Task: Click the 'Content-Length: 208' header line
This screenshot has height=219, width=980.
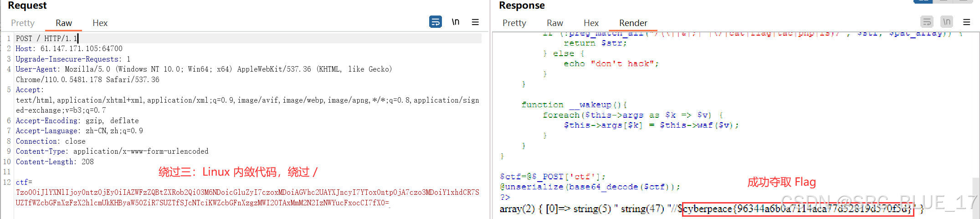Action: coord(55,162)
